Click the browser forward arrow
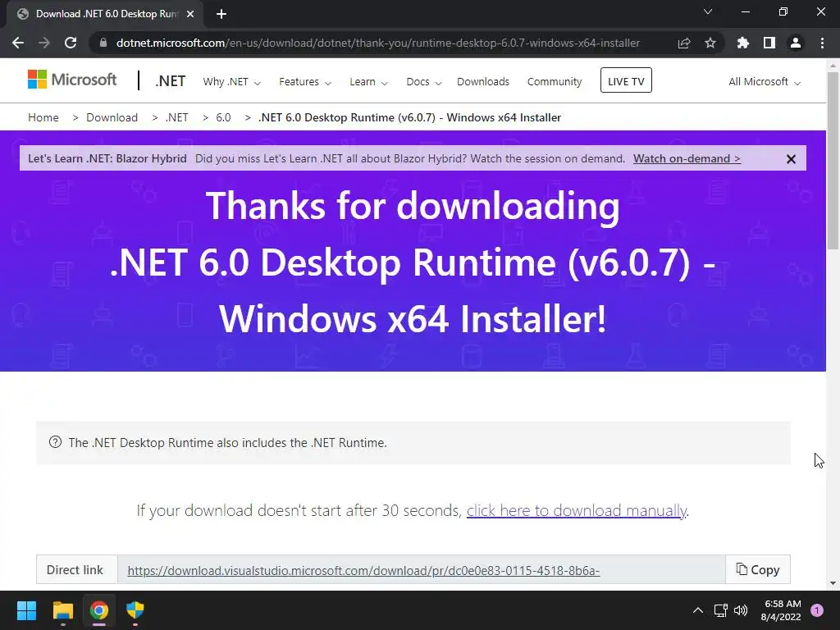The width and height of the screenshot is (840, 630). (x=44, y=43)
